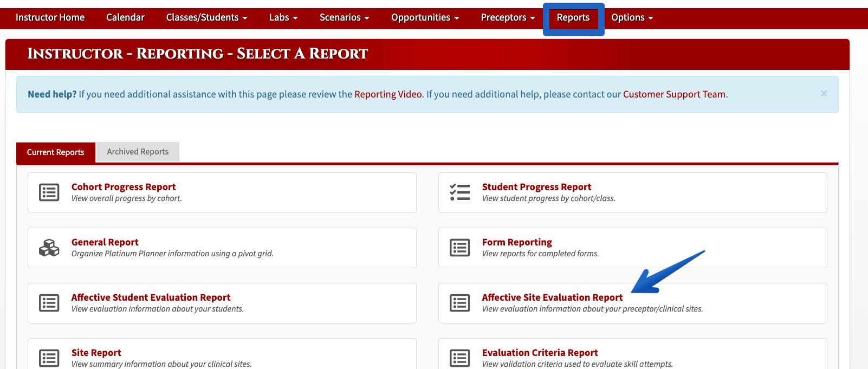This screenshot has height=369, width=868.
Task: Open the Affective Site Evaluation Report link
Action: (x=552, y=297)
